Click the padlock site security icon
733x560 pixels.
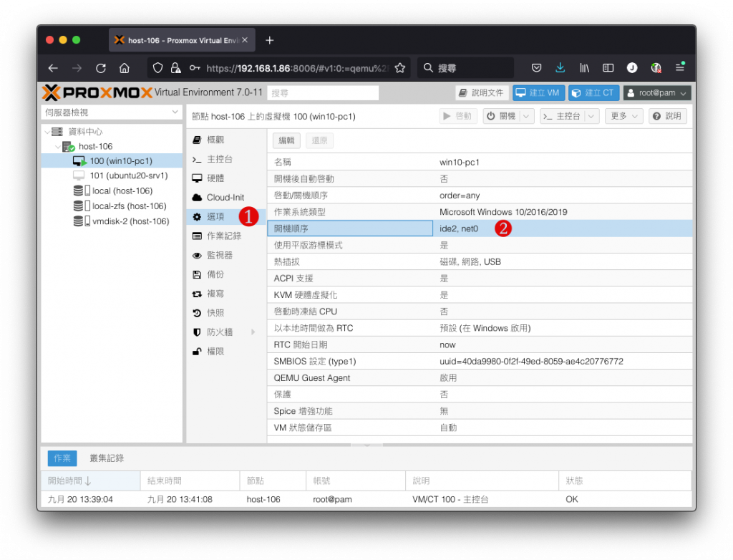[x=176, y=68]
